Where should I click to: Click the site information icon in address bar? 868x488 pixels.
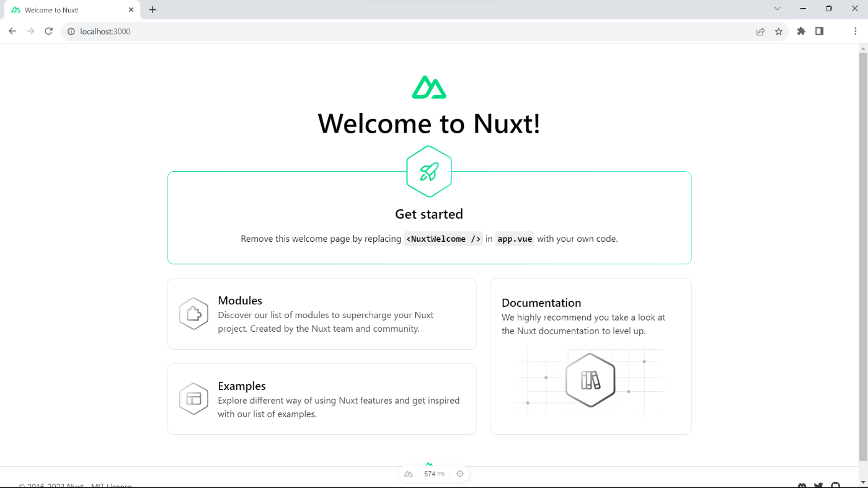71,31
